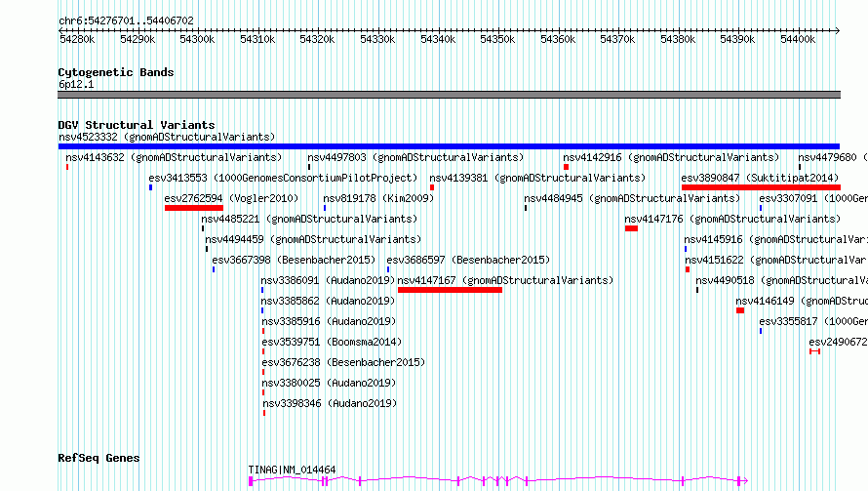Open variant nsv4494459 label
This screenshot has height=491, width=868.
pos(313,239)
